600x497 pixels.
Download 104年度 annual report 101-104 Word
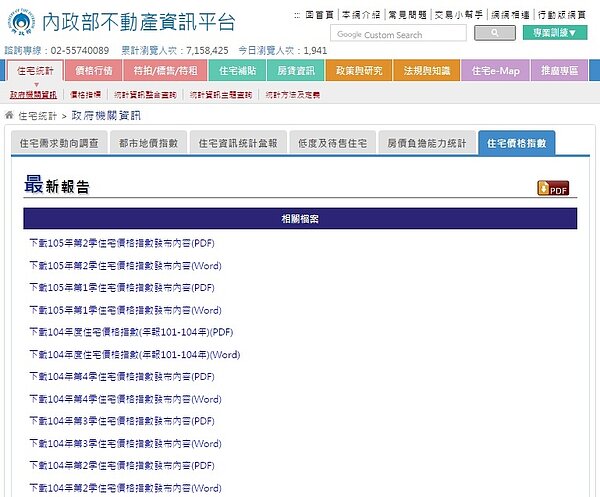point(135,354)
